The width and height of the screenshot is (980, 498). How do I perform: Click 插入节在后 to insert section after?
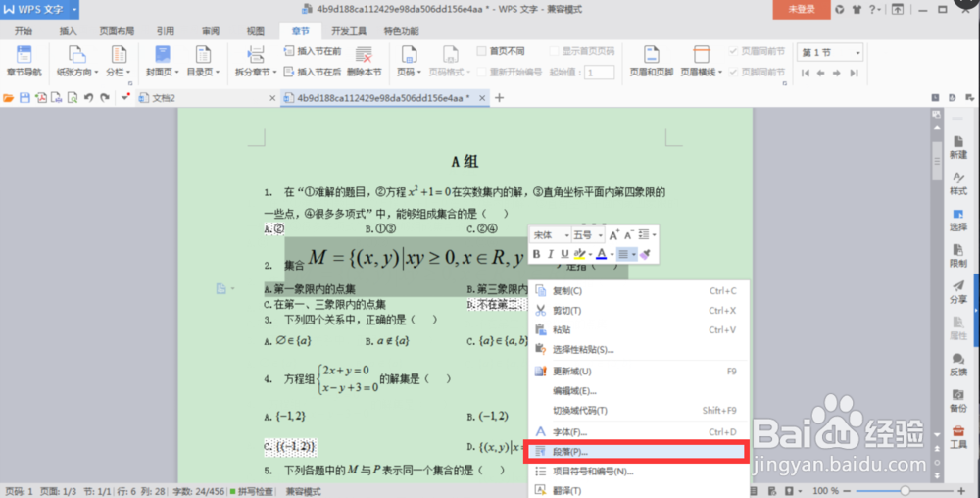(313, 72)
